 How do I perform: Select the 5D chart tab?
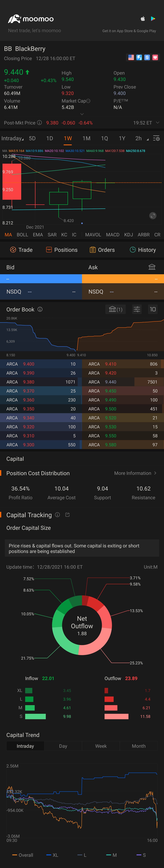point(32,138)
